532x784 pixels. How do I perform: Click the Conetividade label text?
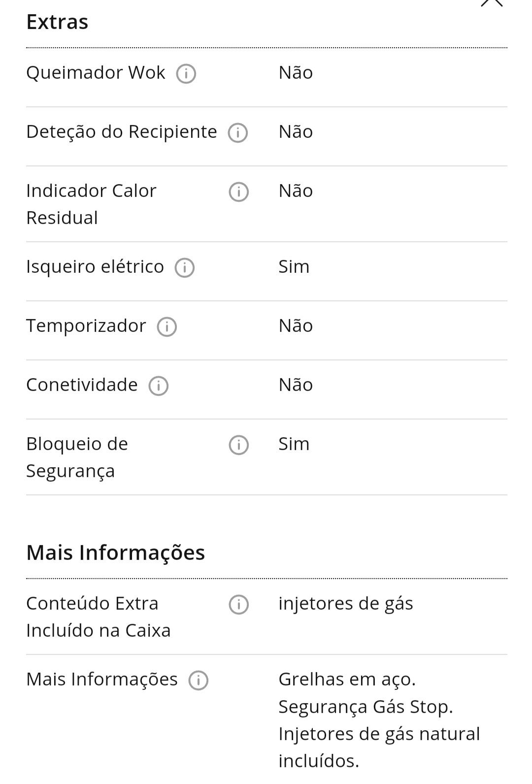(82, 385)
